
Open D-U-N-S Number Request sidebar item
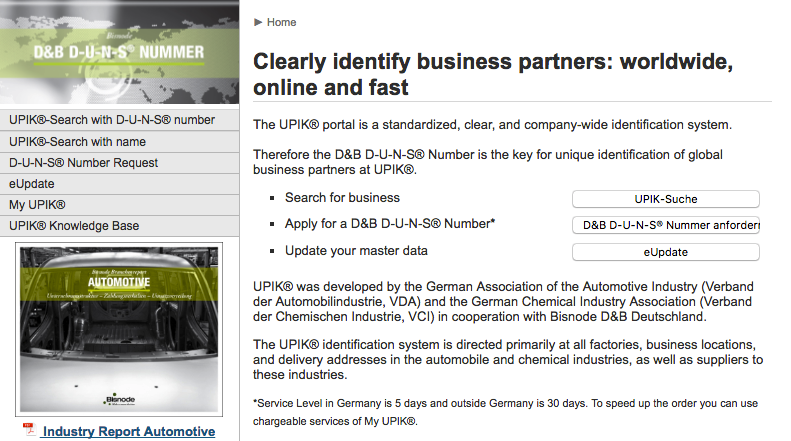[84, 163]
